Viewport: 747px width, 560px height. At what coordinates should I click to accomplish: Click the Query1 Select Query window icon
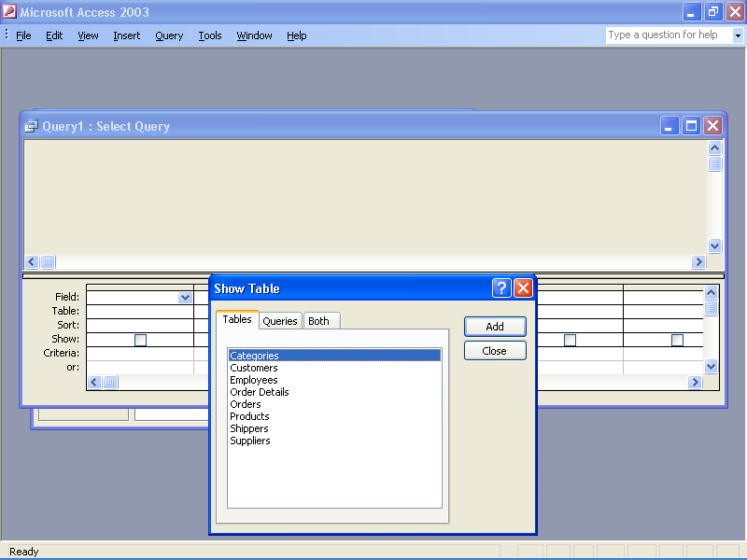32,126
